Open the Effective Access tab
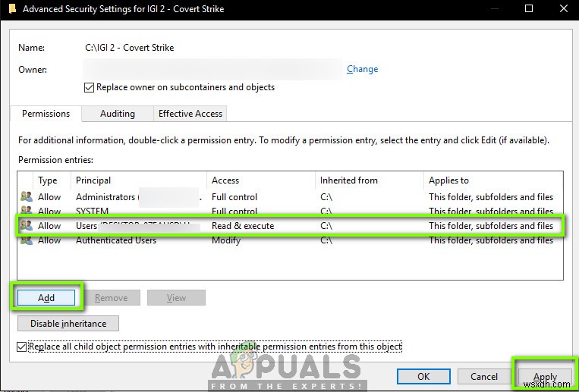 pos(190,114)
